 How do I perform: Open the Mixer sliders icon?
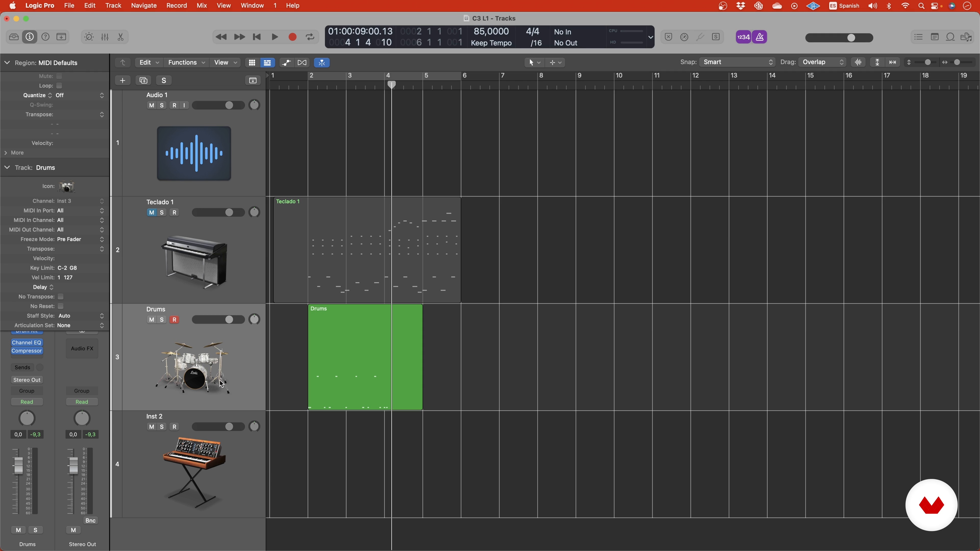105,37
